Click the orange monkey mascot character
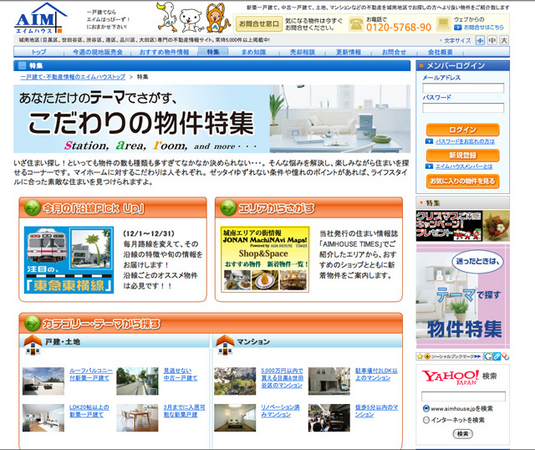535x450 pixels. (x=217, y=17)
